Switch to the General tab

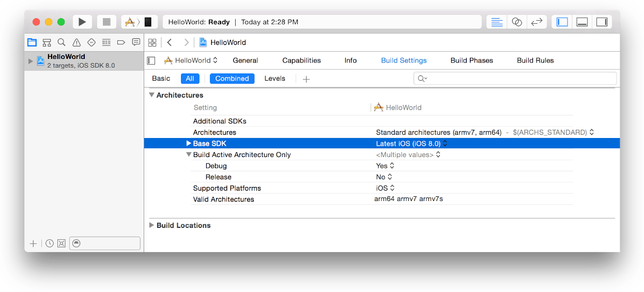pos(246,60)
